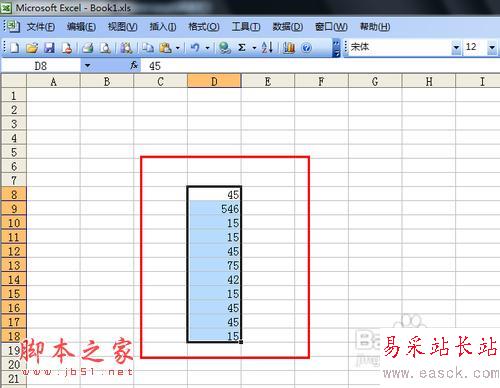Select column D header
The height and width of the screenshot is (388, 500).
214,81
